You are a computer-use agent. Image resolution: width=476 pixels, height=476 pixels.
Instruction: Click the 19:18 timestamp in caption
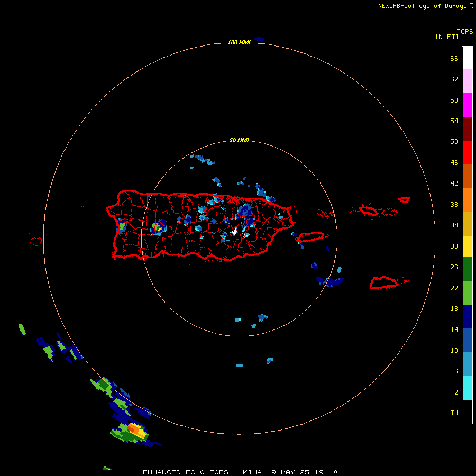click(x=327, y=472)
